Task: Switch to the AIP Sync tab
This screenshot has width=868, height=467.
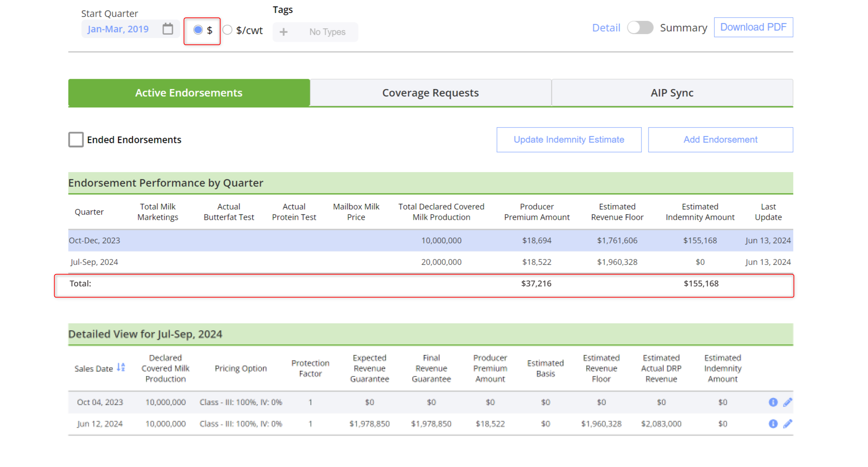Action: pyautogui.click(x=672, y=93)
